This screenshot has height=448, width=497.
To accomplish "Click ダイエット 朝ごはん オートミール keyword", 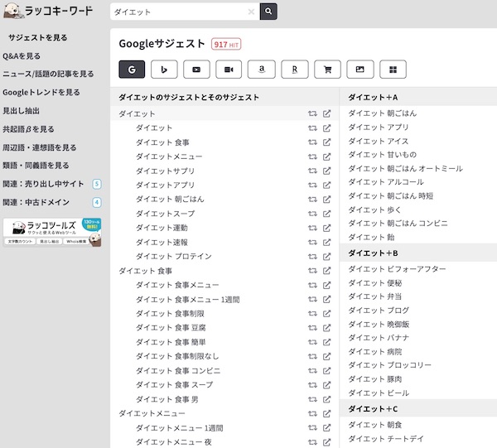I will pos(405,168).
